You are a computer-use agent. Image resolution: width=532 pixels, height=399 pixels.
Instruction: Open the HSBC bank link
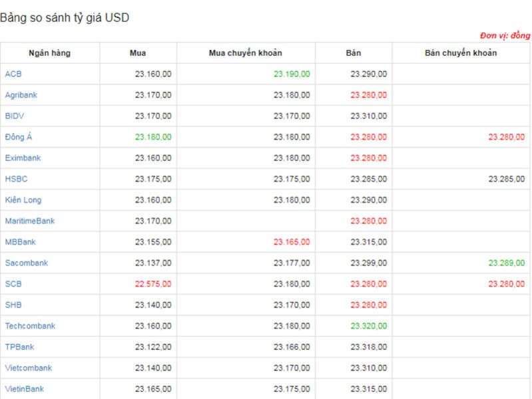(16, 179)
